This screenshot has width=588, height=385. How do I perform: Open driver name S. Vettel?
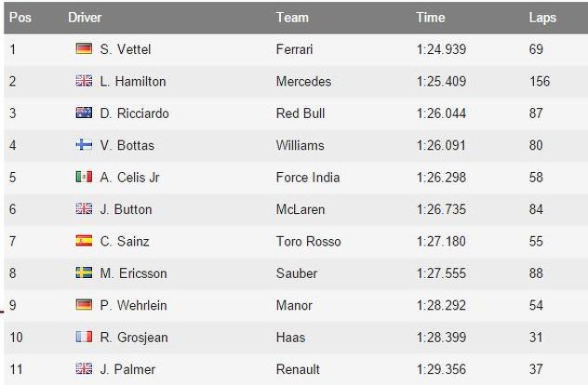click(126, 49)
